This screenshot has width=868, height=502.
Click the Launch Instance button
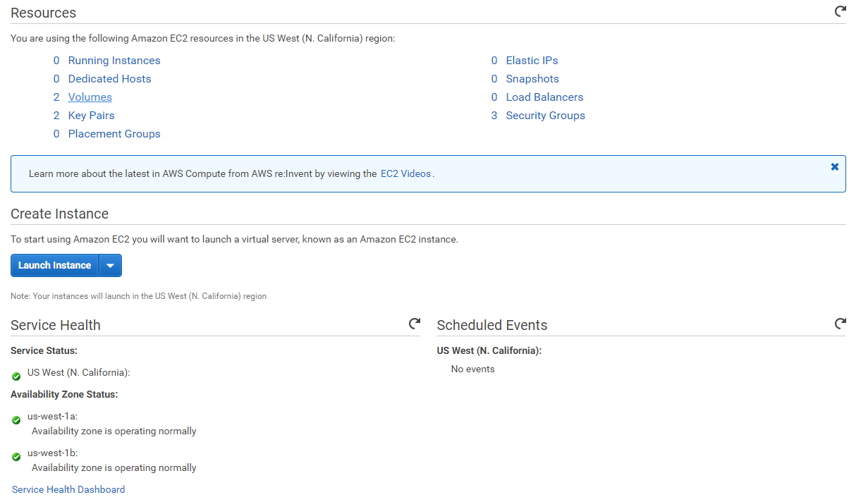pyautogui.click(x=54, y=266)
